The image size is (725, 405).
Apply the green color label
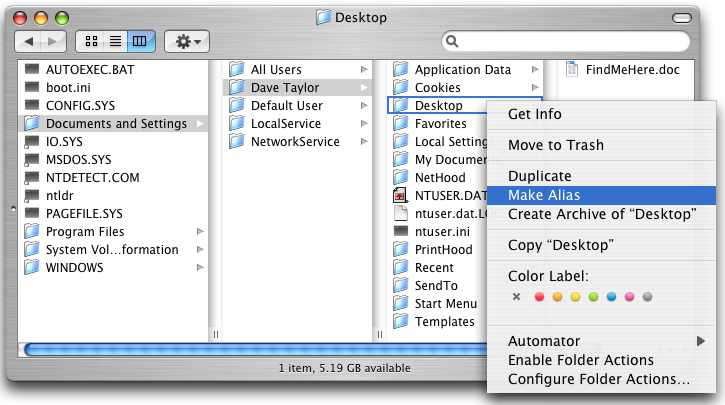pyautogui.click(x=593, y=297)
